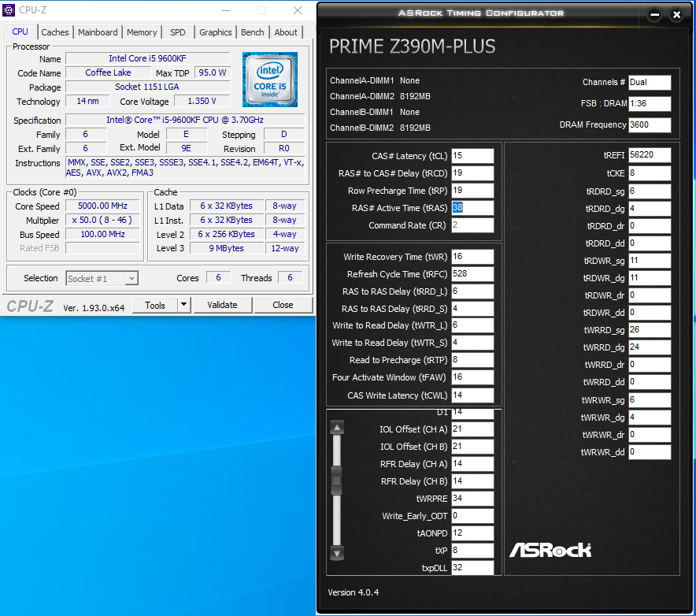Click the tRDRD_sg value field
The width and height of the screenshot is (696, 616).
[x=650, y=191]
